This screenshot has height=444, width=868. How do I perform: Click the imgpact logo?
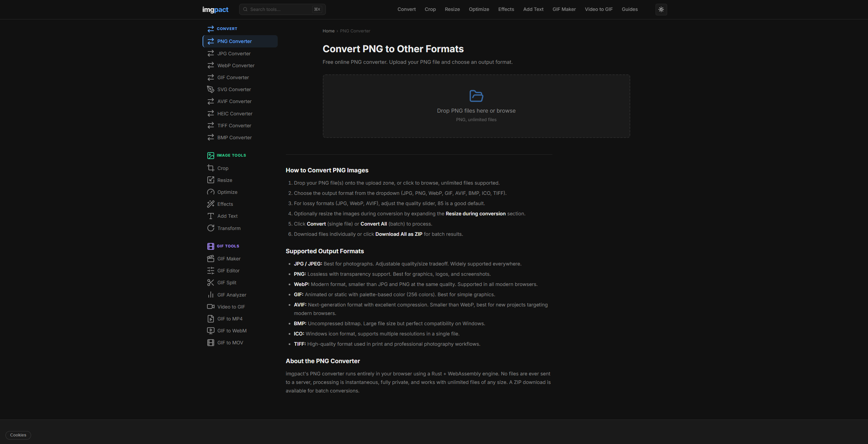tap(215, 10)
